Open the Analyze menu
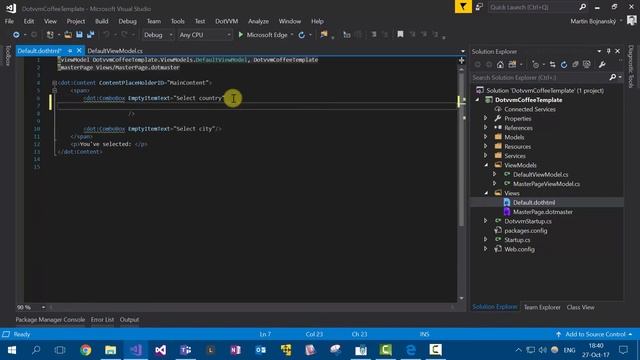Image resolution: width=640 pixels, height=360 pixels. click(x=258, y=21)
